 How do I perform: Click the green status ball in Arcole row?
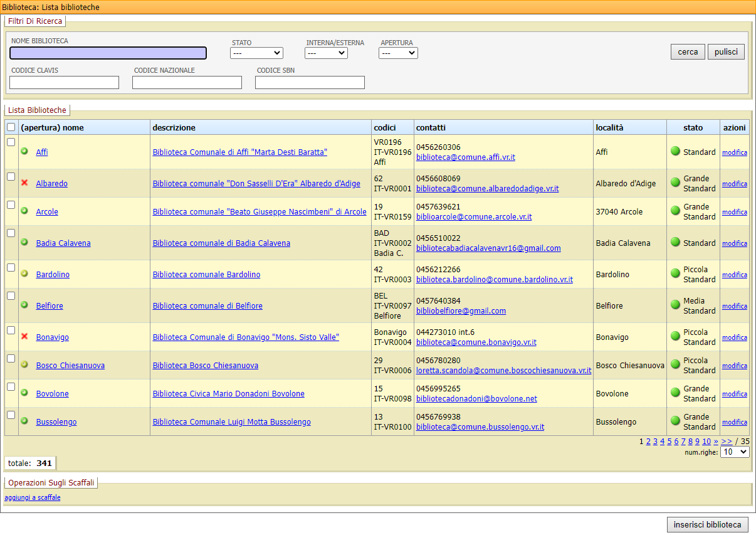[675, 211]
